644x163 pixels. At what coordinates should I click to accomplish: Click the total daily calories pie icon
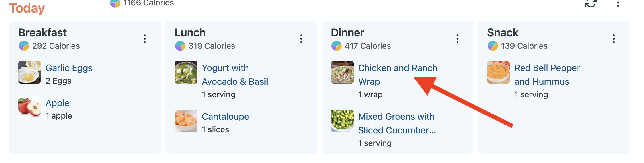coord(115,3)
